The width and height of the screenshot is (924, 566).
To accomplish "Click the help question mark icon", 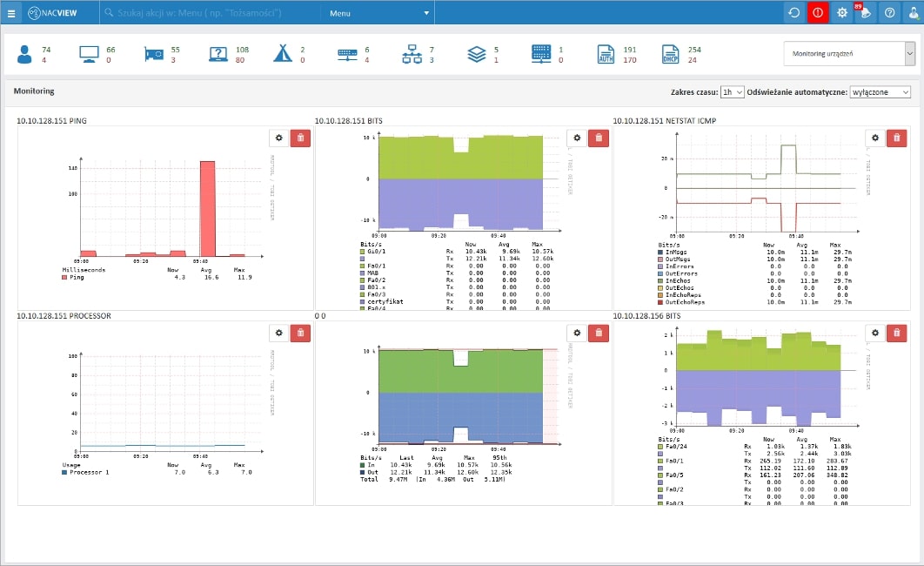I will (889, 13).
